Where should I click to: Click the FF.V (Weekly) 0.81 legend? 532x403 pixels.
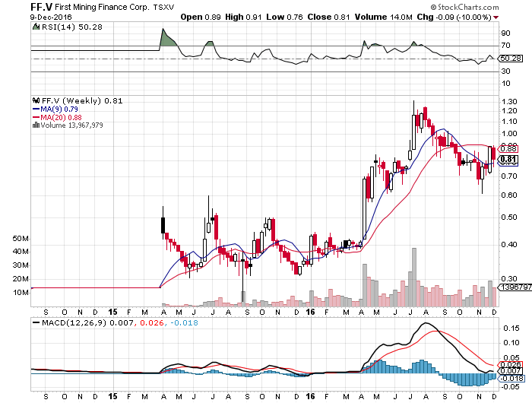(82, 101)
